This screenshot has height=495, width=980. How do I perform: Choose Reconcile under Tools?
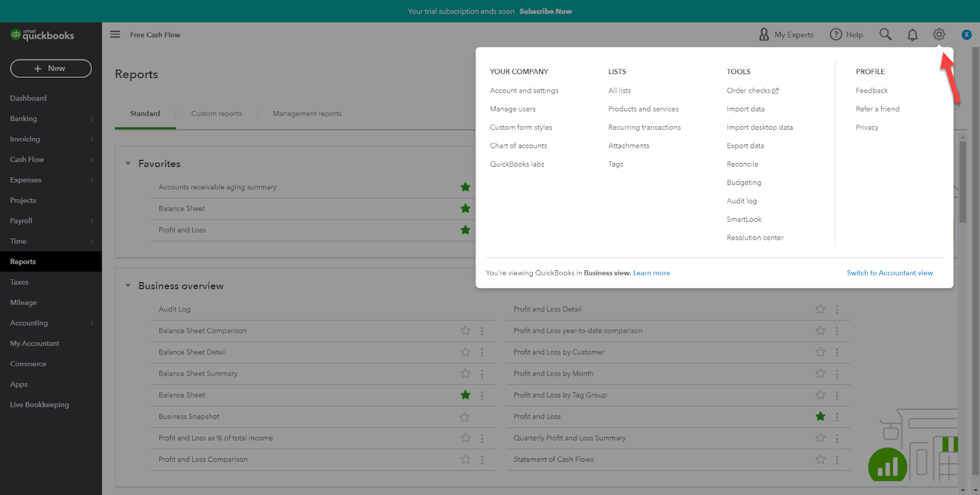tap(742, 164)
